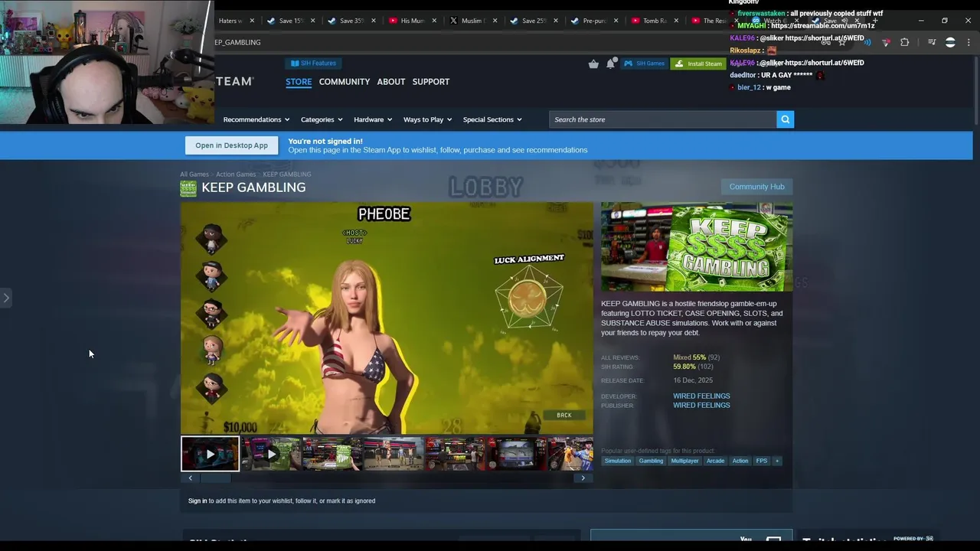Open the SIH Features button
The image size is (980, 551).
pyautogui.click(x=313, y=64)
